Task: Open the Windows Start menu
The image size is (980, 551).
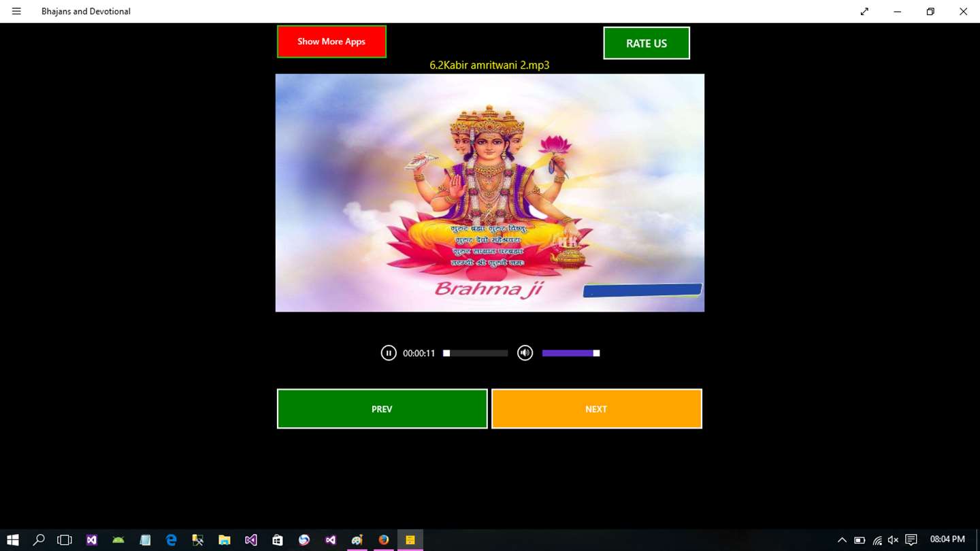Action: pyautogui.click(x=13, y=540)
